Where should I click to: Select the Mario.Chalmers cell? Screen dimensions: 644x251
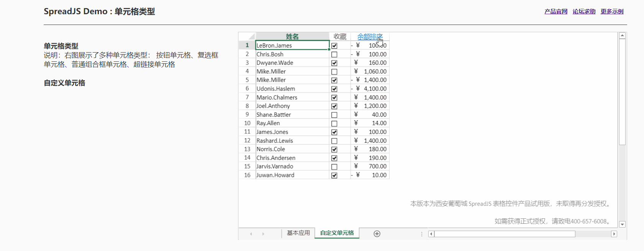tap(292, 97)
